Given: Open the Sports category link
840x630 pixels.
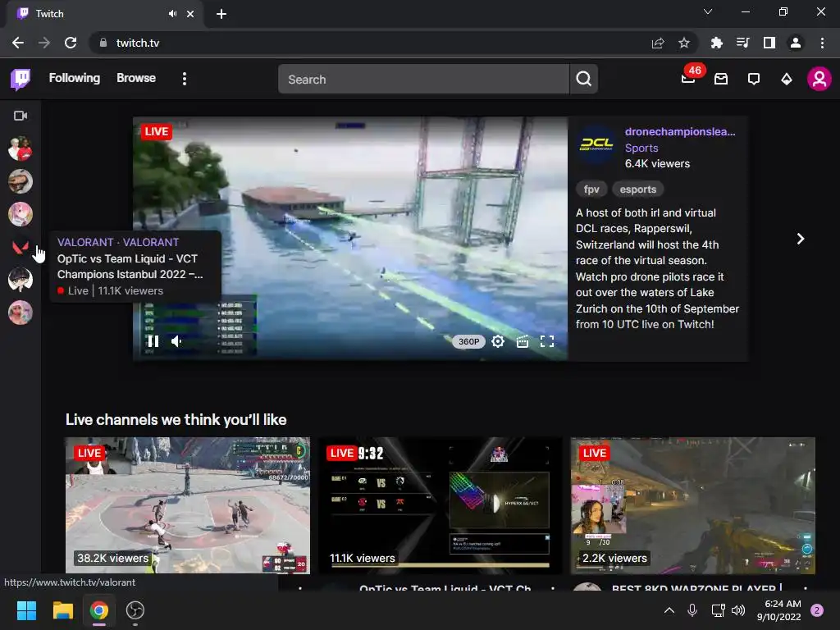Looking at the screenshot, I should [x=641, y=148].
